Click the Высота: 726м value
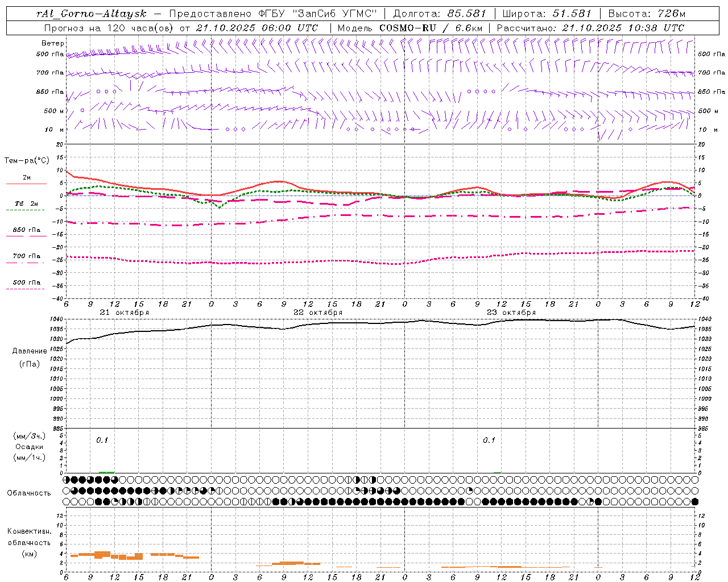The height and width of the screenshot is (582, 728). click(647, 14)
